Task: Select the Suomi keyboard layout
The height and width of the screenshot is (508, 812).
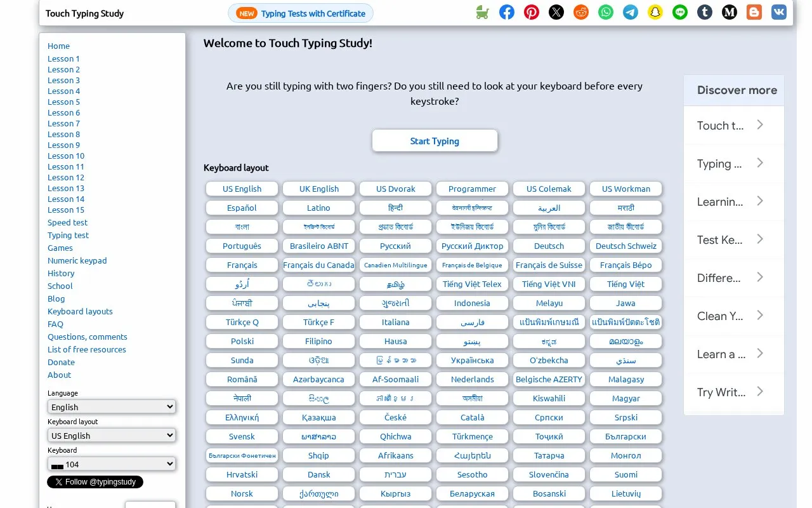Action: 626,474
